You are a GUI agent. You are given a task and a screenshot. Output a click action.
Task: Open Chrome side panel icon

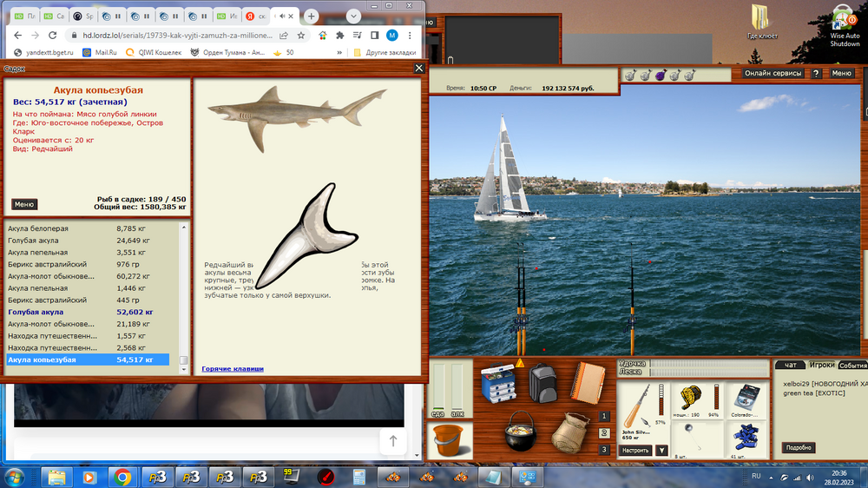tap(375, 35)
